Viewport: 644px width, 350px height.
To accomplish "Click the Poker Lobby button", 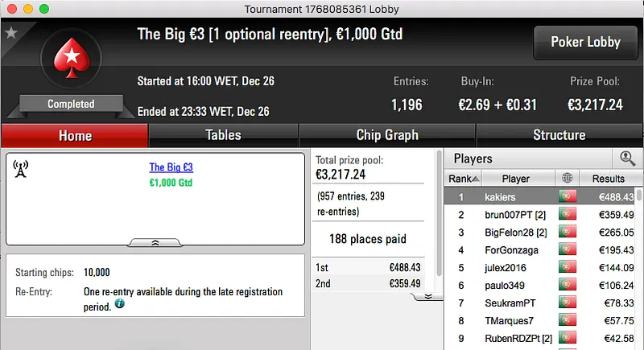I will click(584, 42).
